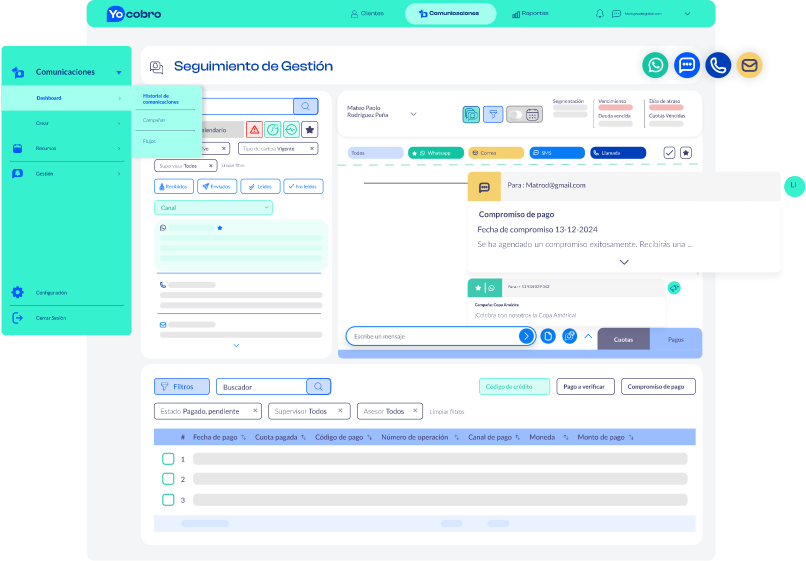806x561 pixels.
Task: Open WhatsApp channel from green round icon
Action: point(655,65)
